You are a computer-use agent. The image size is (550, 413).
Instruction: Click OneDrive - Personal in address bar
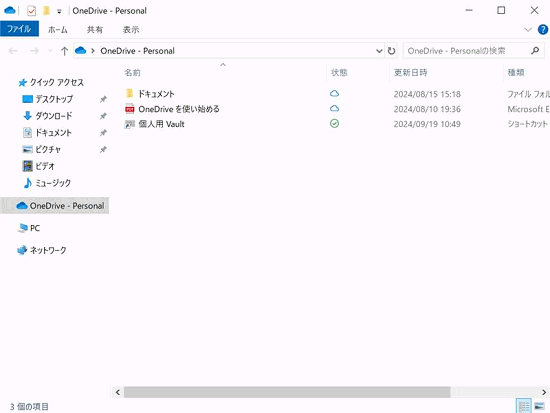coord(138,51)
